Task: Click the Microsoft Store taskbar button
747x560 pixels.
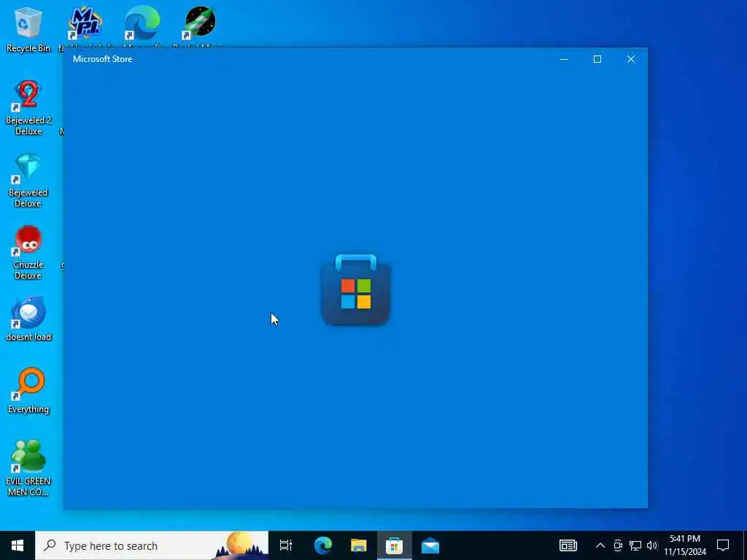Action: (x=395, y=545)
